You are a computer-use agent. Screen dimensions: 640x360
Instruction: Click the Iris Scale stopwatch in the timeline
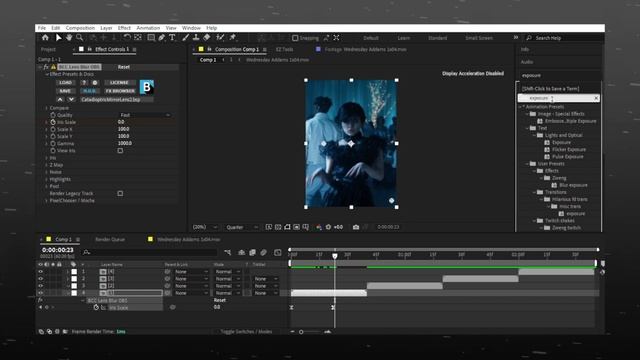pos(96,307)
